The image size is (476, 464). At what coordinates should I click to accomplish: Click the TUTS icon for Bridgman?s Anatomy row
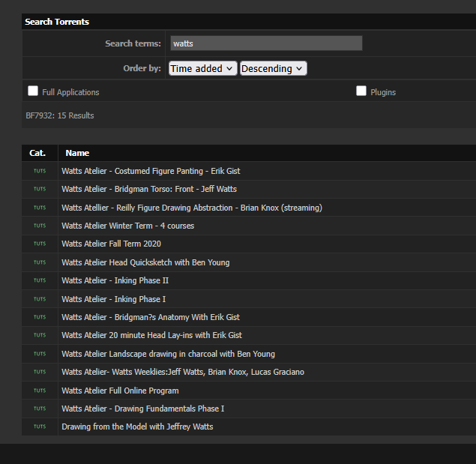pos(40,317)
